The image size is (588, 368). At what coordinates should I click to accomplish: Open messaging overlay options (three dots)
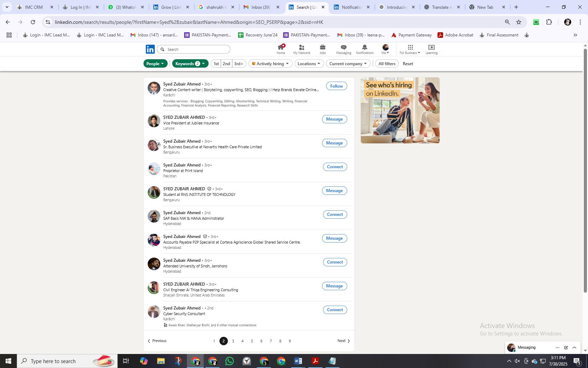point(557,348)
